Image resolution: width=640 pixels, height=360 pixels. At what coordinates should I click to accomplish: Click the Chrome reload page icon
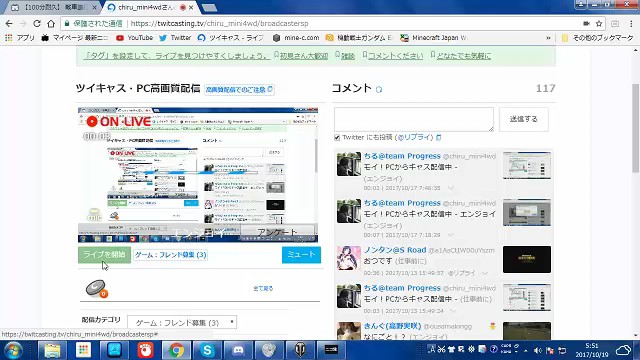point(37,24)
